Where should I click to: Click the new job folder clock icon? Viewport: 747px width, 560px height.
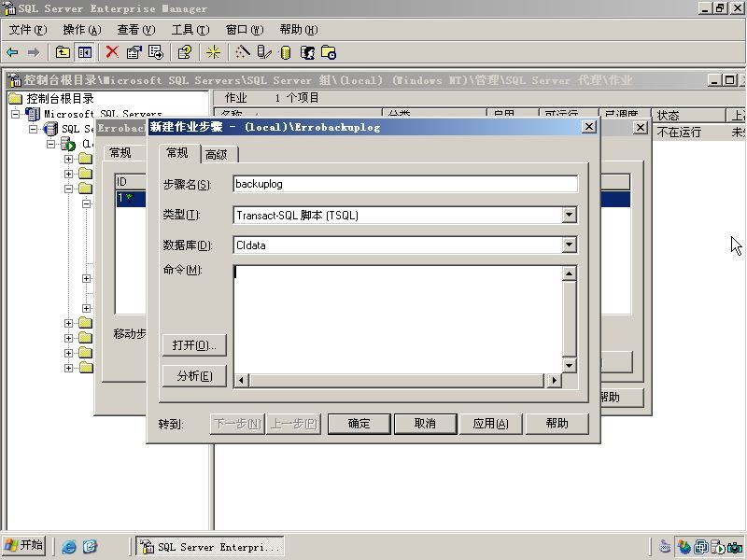pyautogui.click(x=329, y=52)
